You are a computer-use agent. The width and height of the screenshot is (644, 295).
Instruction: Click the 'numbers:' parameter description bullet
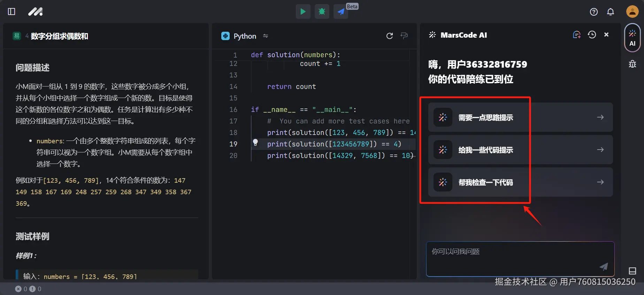[116, 152]
